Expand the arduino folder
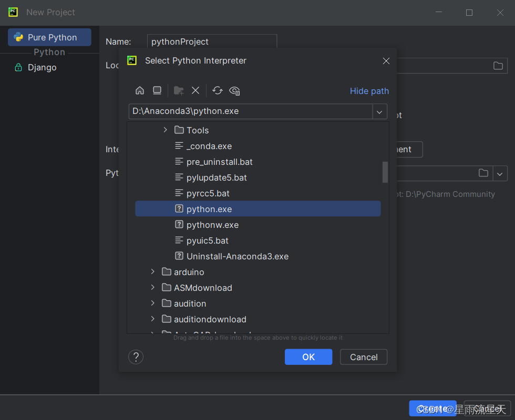This screenshot has height=420, width=515. [x=153, y=272]
